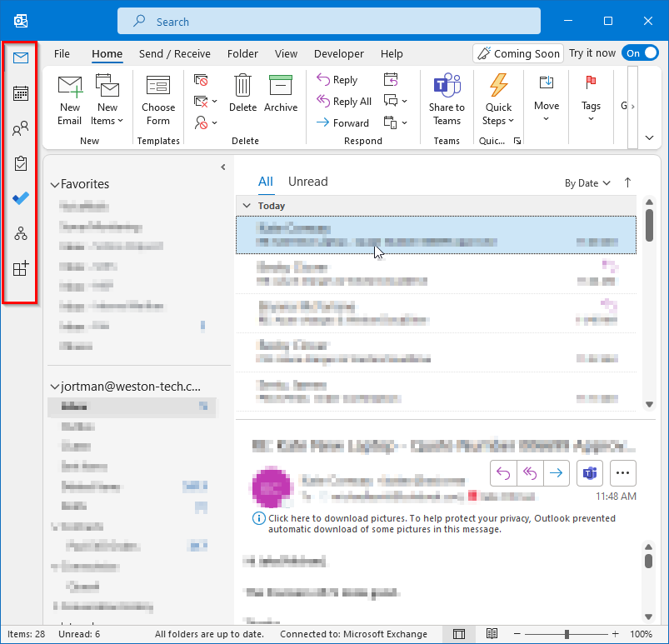Collapse the folder pane arrow
This screenshot has height=644, width=669.
222,167
